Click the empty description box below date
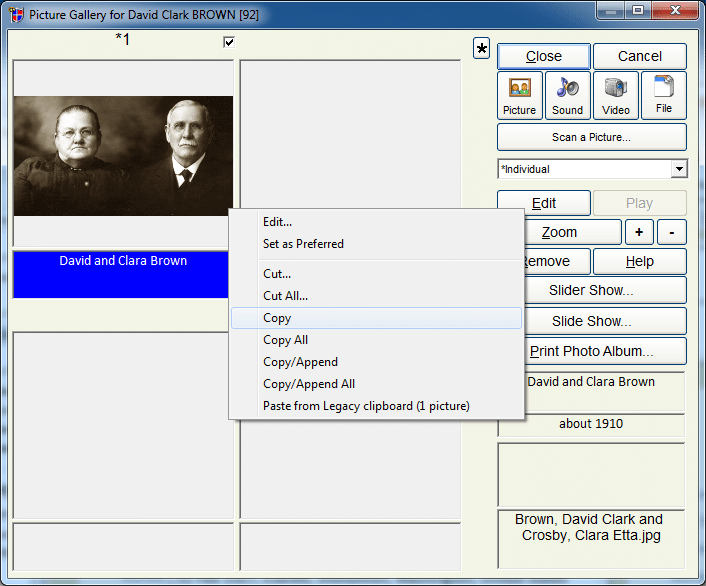 tap(591, 475)
